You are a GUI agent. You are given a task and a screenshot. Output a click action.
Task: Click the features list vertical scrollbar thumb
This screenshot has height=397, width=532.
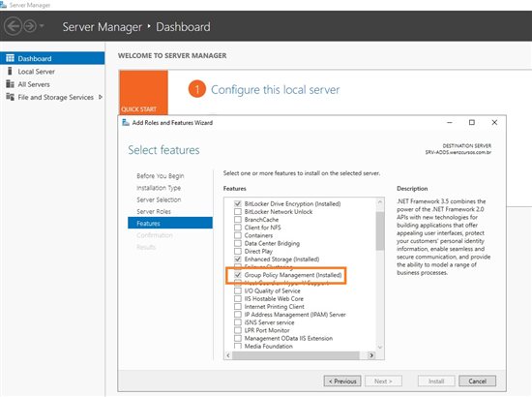(380, 230)
